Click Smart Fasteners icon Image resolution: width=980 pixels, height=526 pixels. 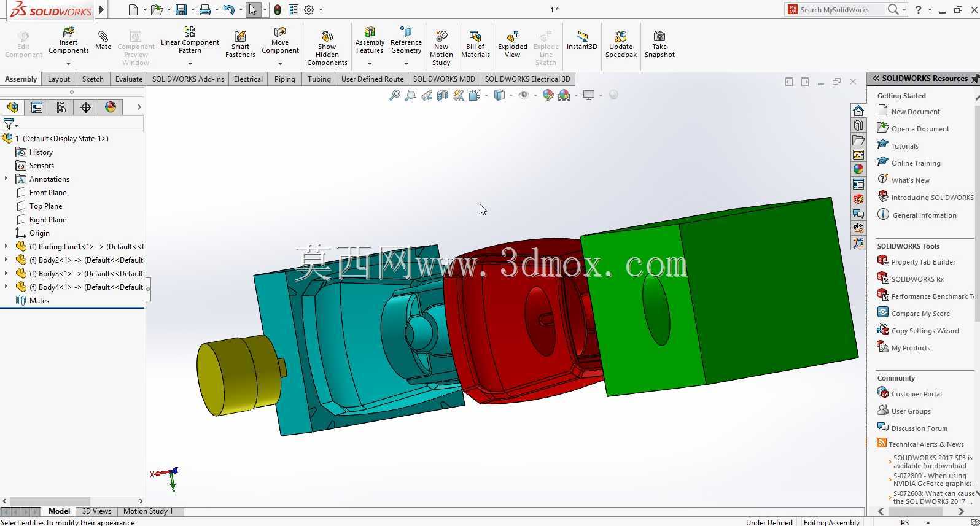click(240, 45)
